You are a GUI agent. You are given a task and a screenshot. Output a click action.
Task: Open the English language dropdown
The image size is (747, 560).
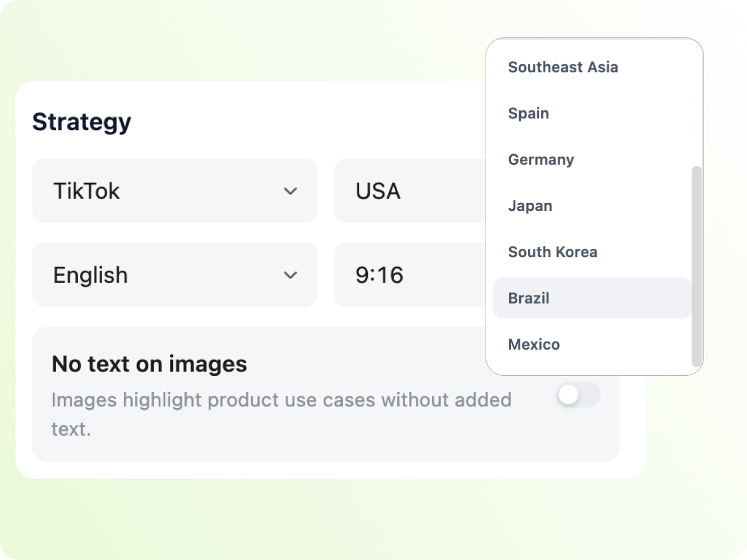pyautogui.click(x=175, y=275)
